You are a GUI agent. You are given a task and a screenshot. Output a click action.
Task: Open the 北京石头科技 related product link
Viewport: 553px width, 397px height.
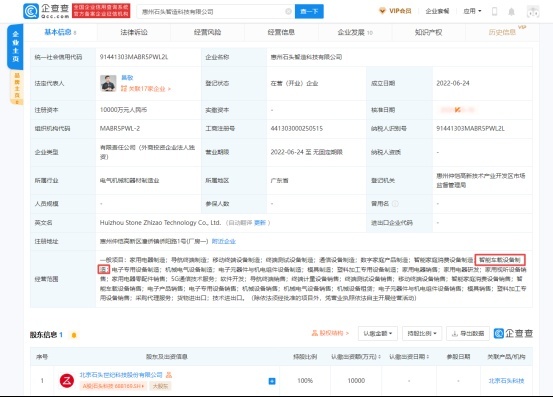[x=506, y=381]
